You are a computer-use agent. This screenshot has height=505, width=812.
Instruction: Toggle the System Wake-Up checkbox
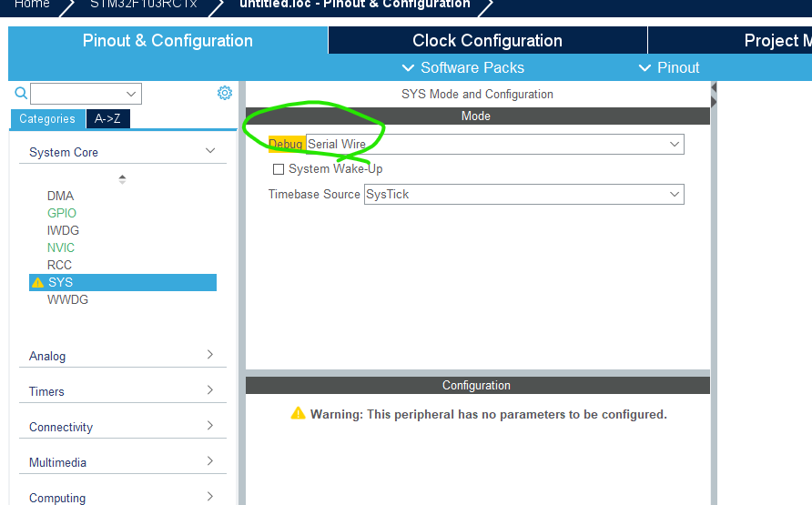point(278,169)
